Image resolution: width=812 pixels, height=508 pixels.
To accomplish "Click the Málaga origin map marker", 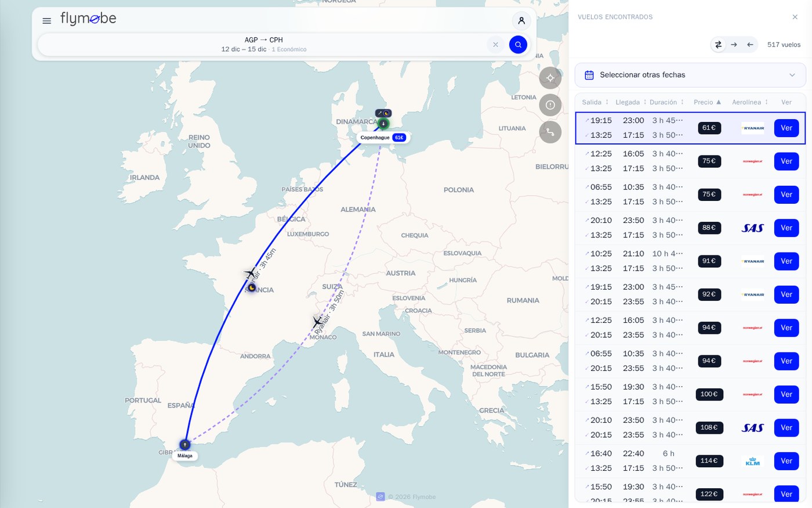I will [x=185, y=445].
